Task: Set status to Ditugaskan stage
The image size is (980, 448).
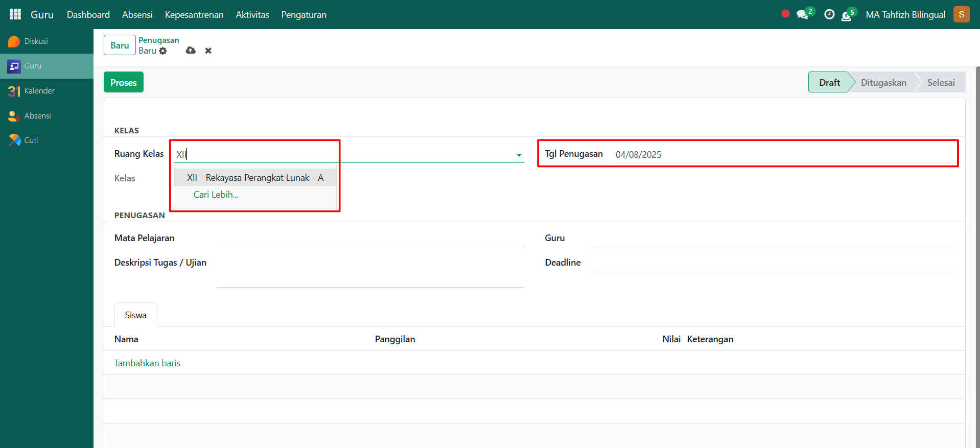Action: [x=883, y=83]
